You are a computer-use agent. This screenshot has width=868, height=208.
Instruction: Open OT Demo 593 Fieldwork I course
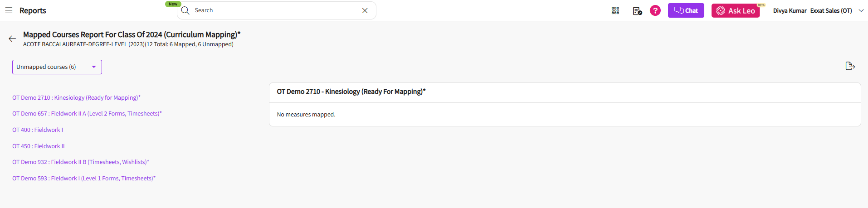coord(83,179)
